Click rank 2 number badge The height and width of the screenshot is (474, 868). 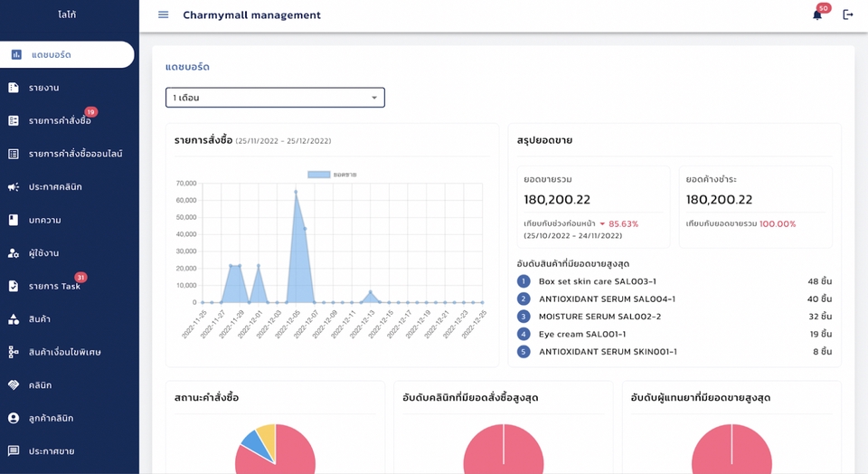click(524, 299)
